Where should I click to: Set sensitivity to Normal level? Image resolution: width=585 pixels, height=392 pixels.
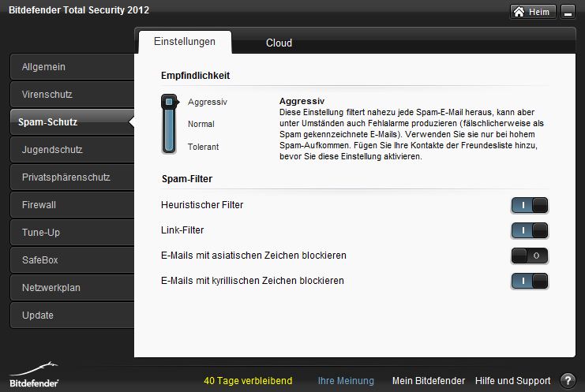pyautogui.click(x=201, y=124)
